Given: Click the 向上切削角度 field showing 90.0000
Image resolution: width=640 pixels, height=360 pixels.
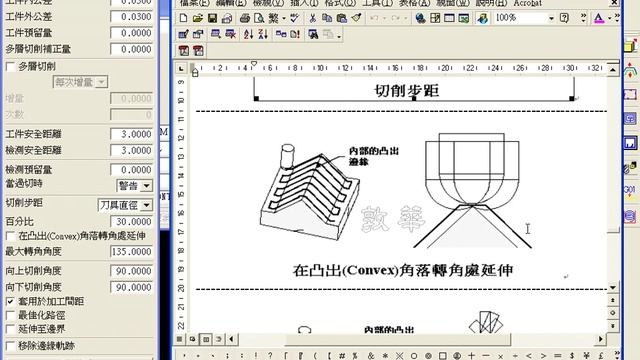Looking at the screenshot, I should click(x=131, y=271).
